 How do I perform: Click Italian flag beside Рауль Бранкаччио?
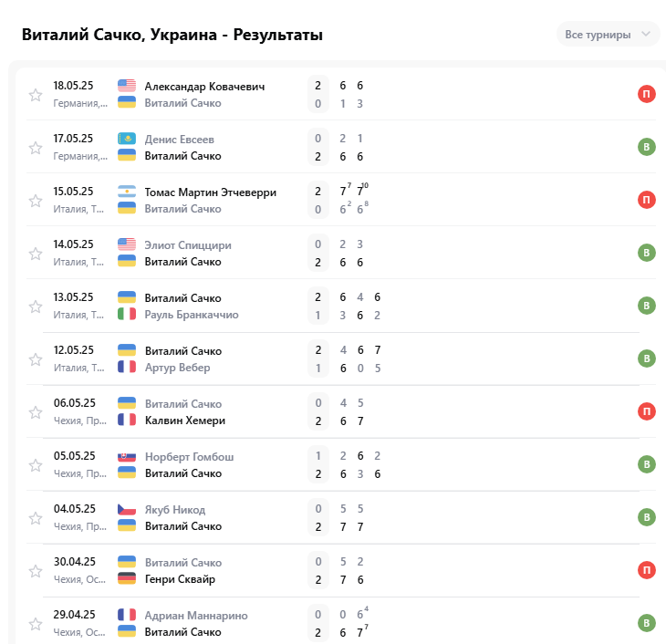pyautogui.click(x=127, y=314)
